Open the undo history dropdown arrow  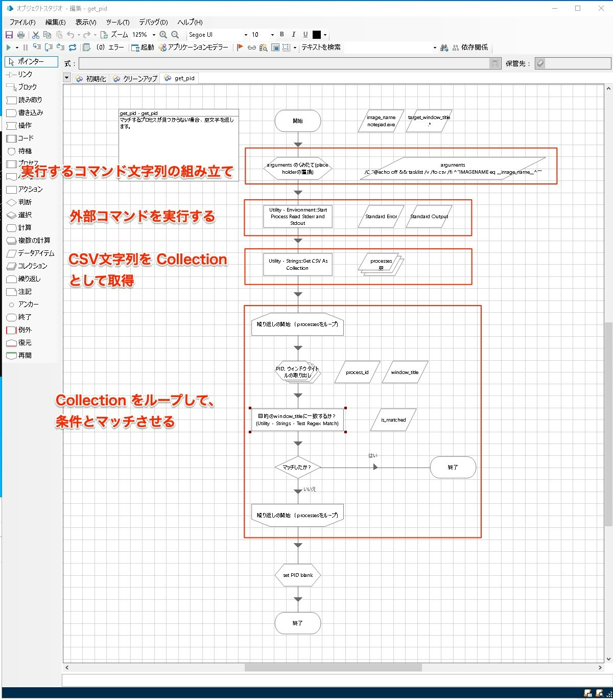[x=79, y=35]
